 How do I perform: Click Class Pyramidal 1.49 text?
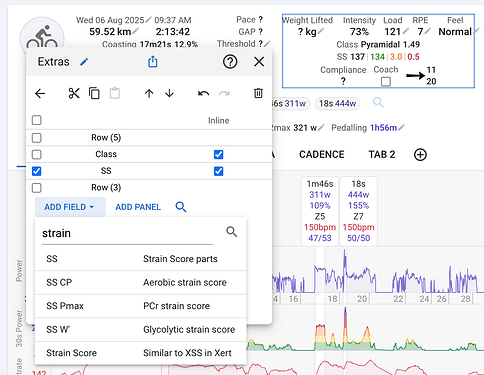378,44
